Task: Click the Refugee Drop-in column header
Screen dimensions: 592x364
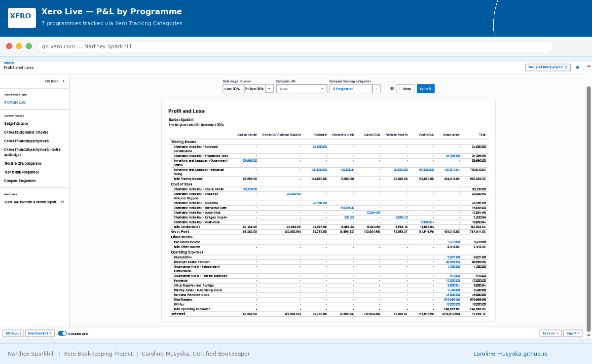Action: 397,135
